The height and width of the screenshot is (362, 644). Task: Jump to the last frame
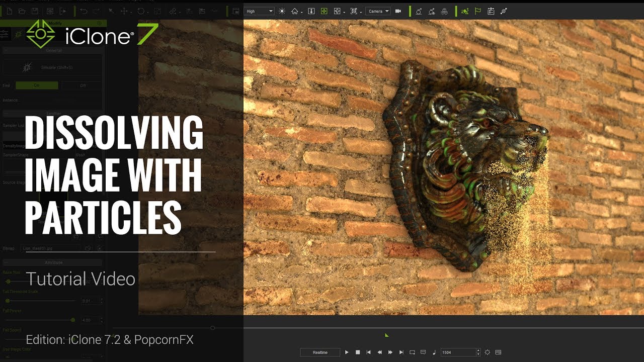point(401,352)
